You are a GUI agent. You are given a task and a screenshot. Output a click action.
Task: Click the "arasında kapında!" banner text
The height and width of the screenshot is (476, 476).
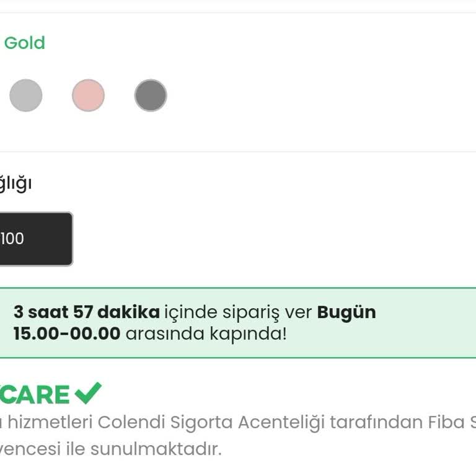[206, 334]
